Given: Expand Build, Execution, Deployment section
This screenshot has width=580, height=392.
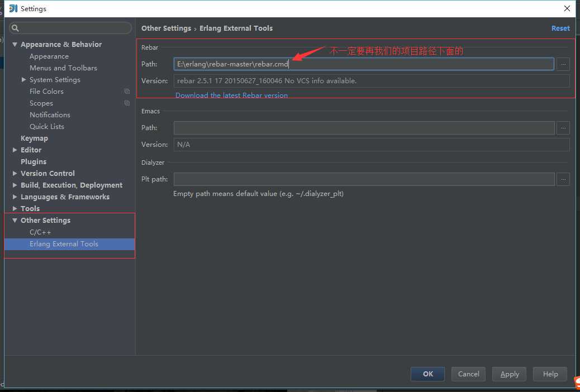Looking at the screenshot, I should coord(15,185).
